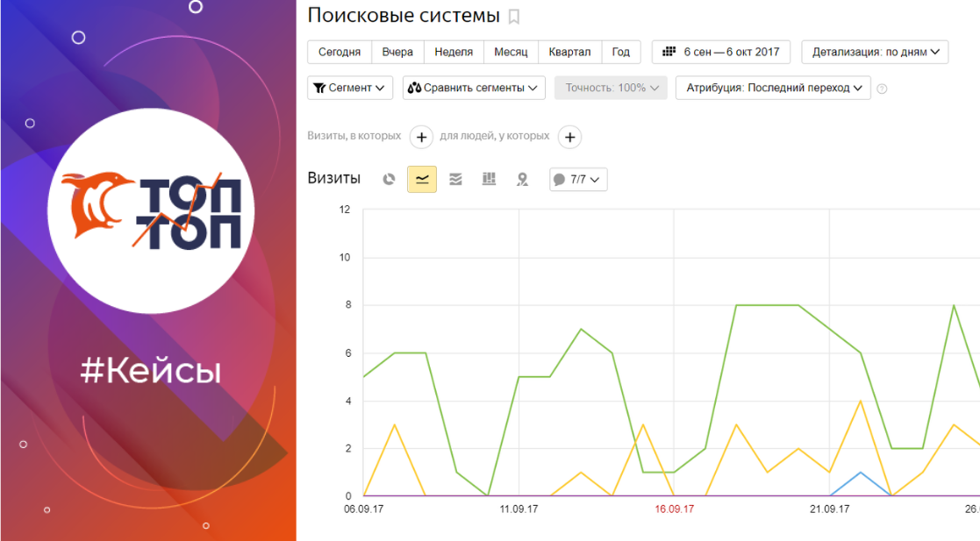This screenshot has width=980, height=541.
Task: Select the pie chart view icon
Action: point(389,179)
